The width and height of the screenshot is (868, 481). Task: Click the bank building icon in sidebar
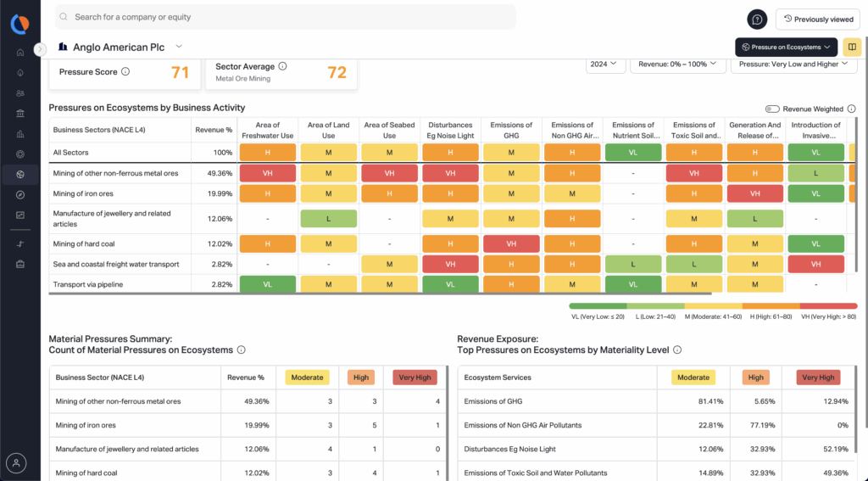(x=19, y=114)
